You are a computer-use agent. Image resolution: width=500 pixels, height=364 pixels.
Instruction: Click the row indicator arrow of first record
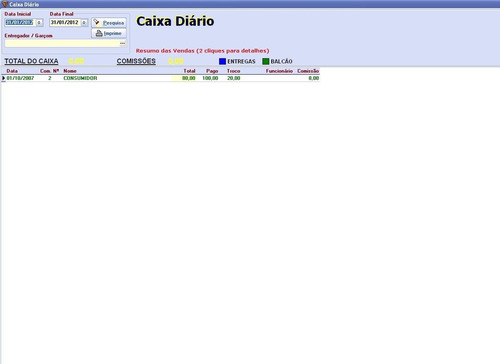coord(4,78)
